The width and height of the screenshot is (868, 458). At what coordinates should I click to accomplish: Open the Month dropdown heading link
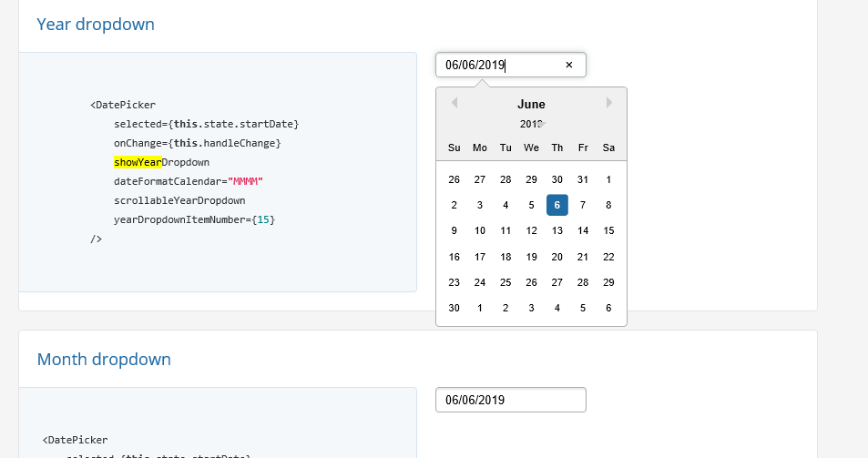pos(104,360)
